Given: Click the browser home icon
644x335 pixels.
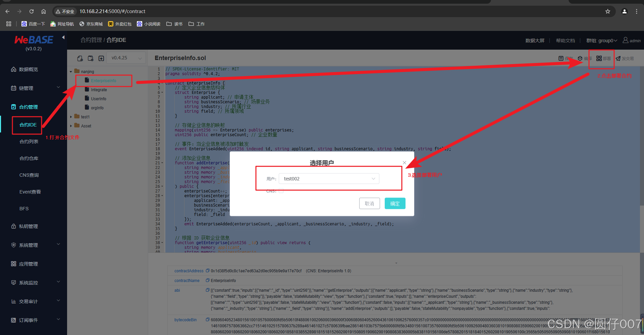Looking at the screenshot, I should pyautogui.click(x=44, y=11).
